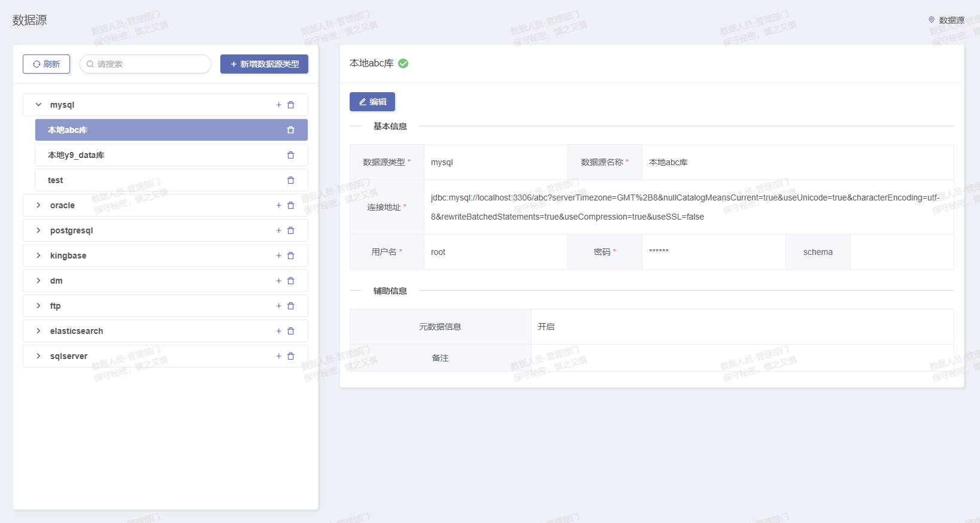This screenshot has height=523, width=980.
Task: Expand the dm data source group
Action: [x=38, y=281]
